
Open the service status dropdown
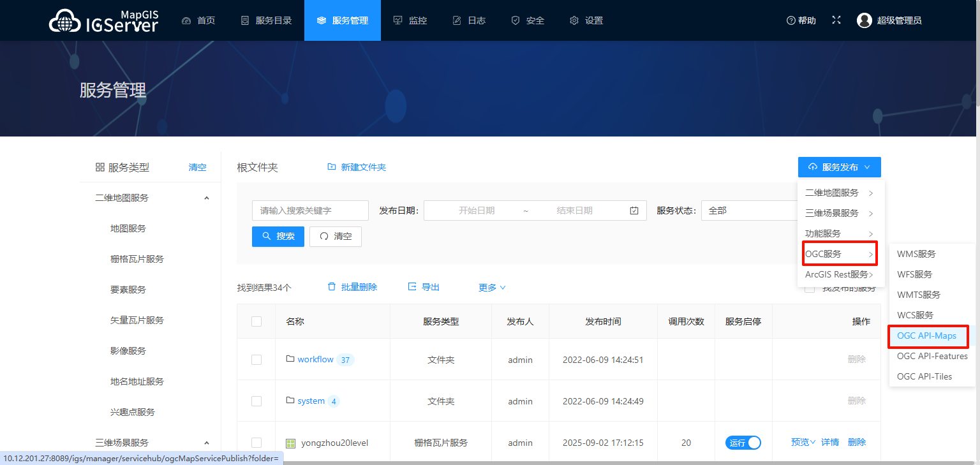(x=750, y=210)
